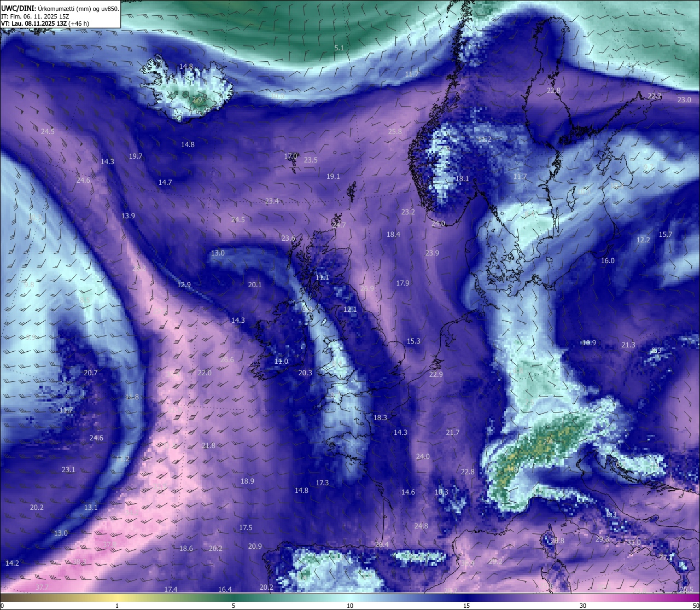
Task: Click the 15.7 value on the map
Action: click(666, 234)
